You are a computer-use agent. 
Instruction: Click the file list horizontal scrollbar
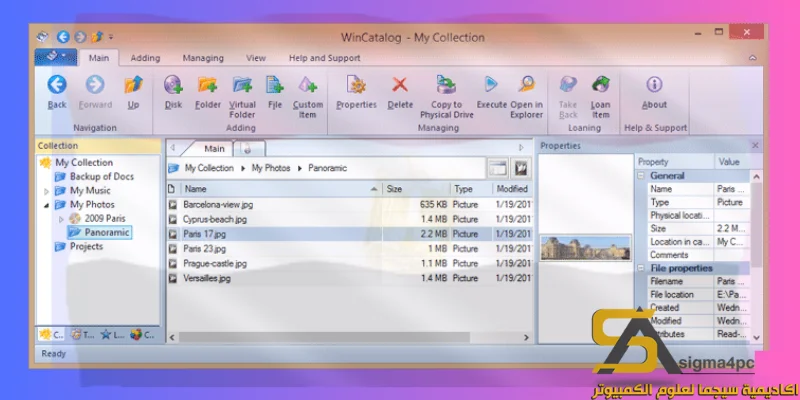(x=324, y=337)
